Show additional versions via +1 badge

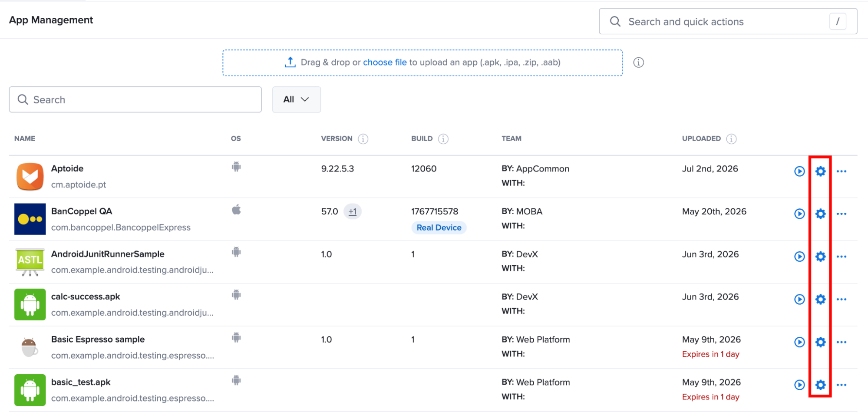(x=353, y=211)
